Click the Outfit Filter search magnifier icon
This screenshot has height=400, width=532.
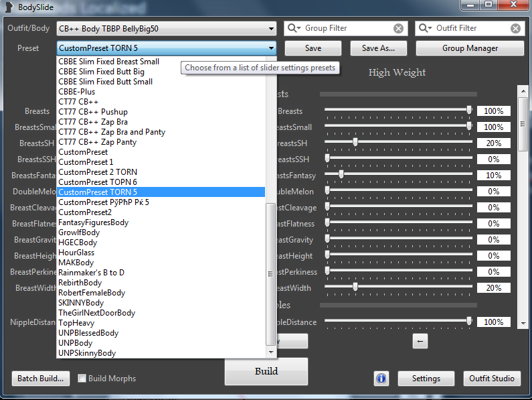click(426, 29)
